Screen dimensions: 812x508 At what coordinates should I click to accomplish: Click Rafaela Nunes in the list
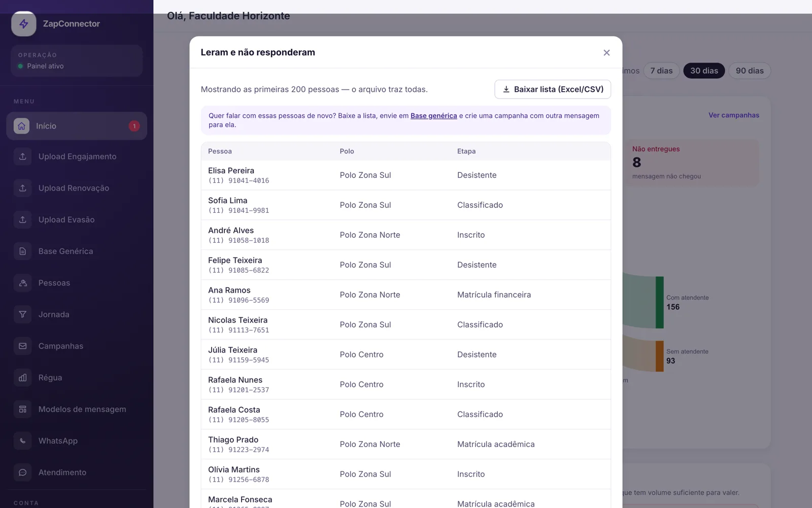point(235,380)
